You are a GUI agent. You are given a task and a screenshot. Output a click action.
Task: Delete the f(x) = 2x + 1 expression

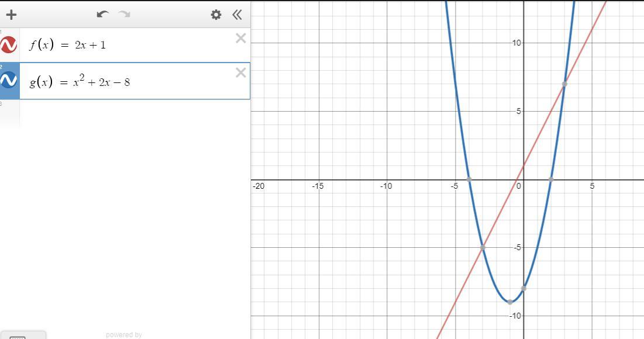[240, 38]
